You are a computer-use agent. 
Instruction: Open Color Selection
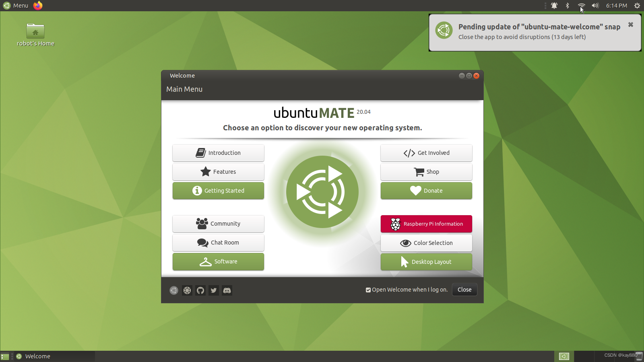point(426,243)
